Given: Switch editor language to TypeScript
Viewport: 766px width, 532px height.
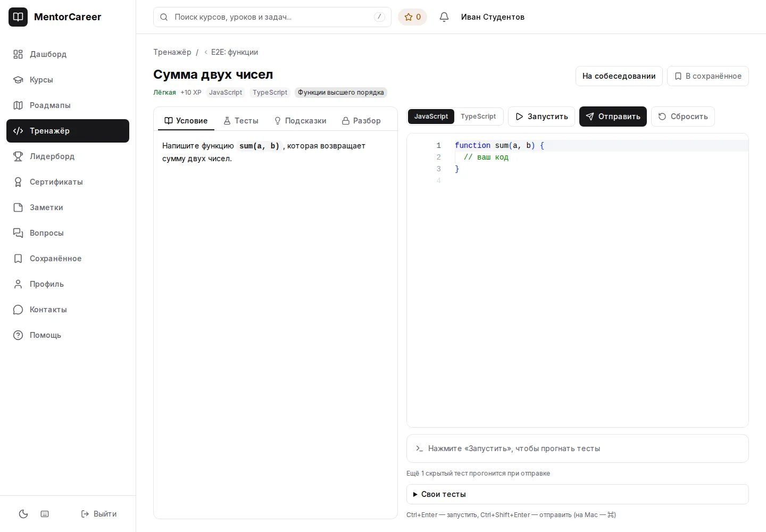Looking at the screenshot, I should 478,117.
